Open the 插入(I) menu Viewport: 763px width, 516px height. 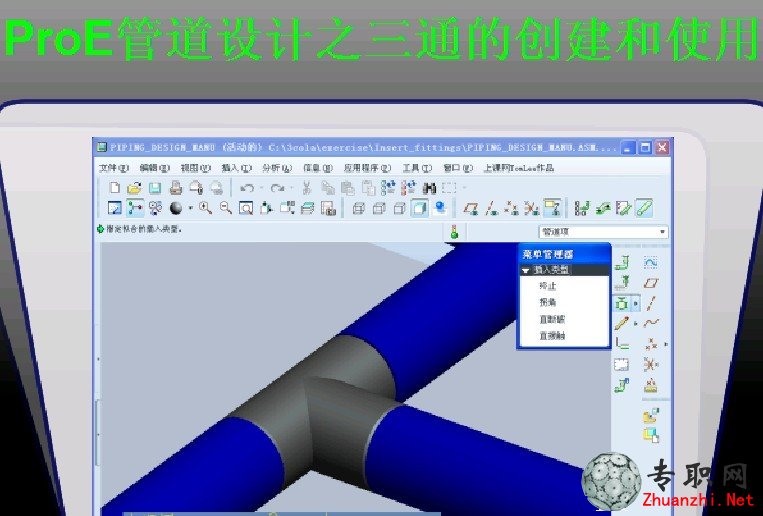(236, 168)
